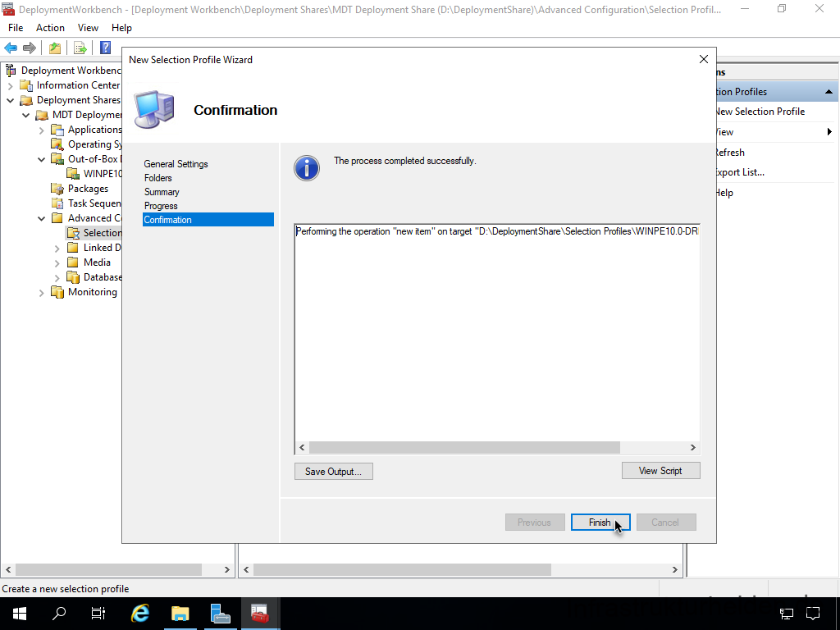Image resolution: width=840 pixels, height=630 pixels.
Task: Open Task View from the taskbar
Action: [98, 614]
